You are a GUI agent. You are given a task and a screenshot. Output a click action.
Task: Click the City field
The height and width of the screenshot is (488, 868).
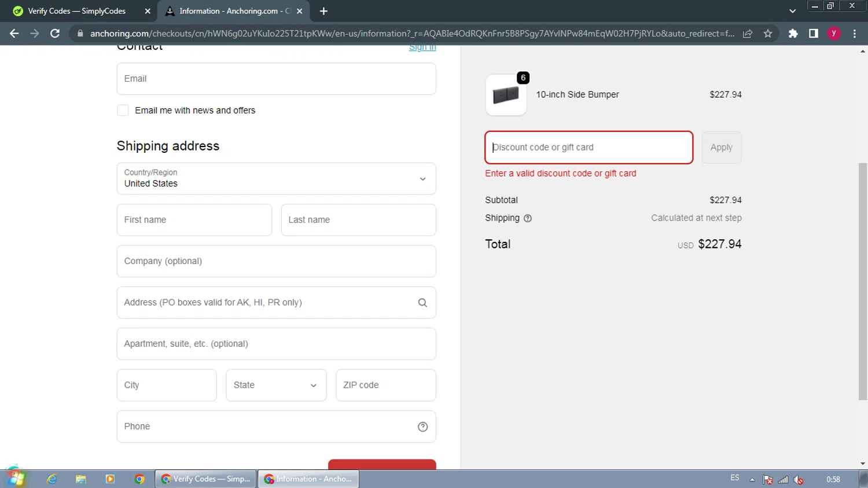point(167,386)
